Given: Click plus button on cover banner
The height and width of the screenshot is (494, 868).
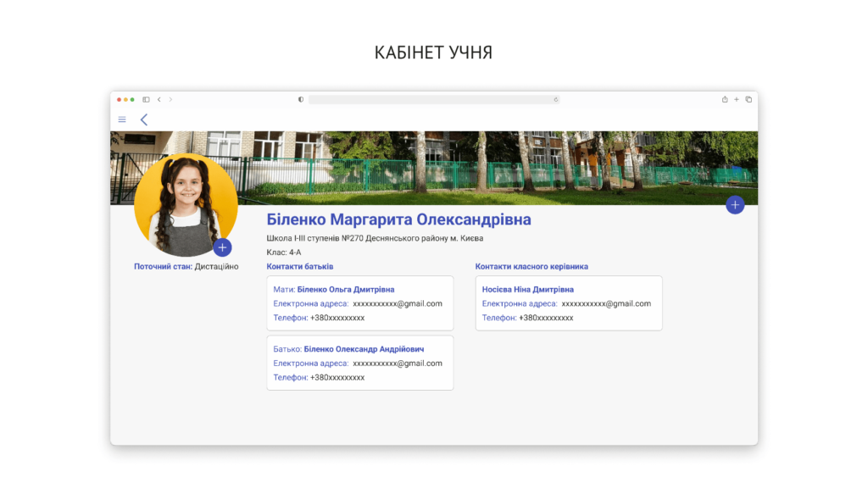Looking at the screenshot, I should click(735, 205).
